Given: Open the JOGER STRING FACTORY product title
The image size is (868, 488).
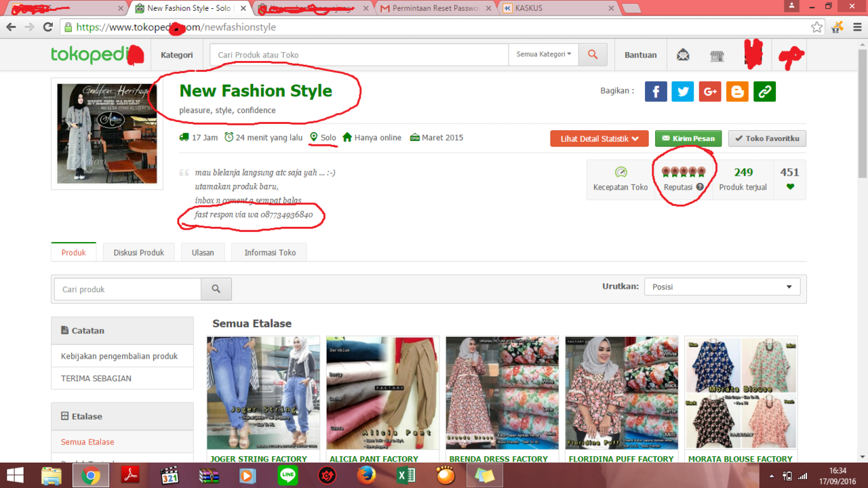Looking at the screenshot, I should pyautogui.click(x=258, y=459).
